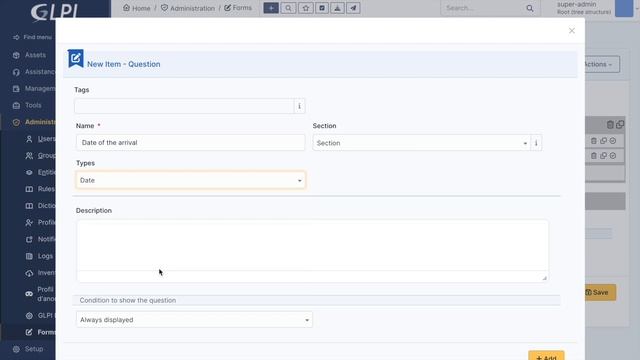Click the paper plane toolbar icon
Screen dimensions: 640x360
pyautogui.click(x=353, y=8)
